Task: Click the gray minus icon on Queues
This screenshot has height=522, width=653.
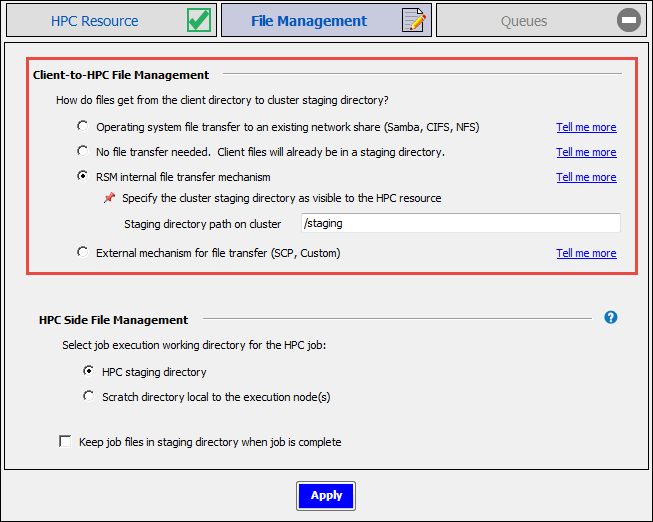Action: tap(629, 20)
